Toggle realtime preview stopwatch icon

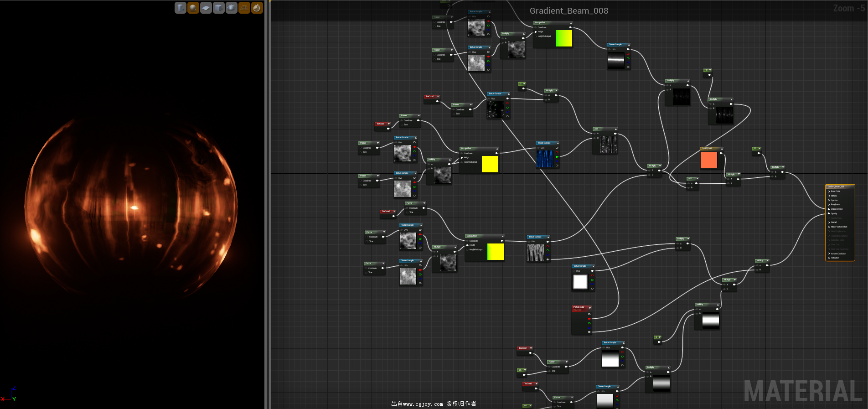[x=257, y=8]
